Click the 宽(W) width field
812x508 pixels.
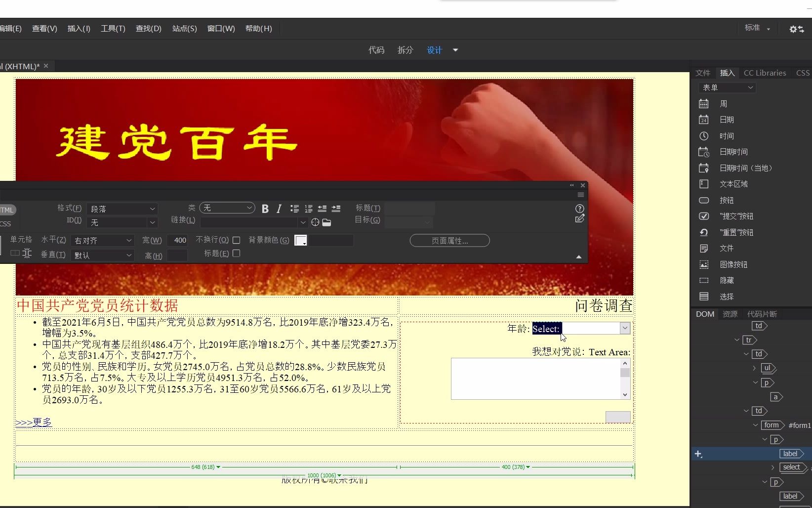pos(177,240)
